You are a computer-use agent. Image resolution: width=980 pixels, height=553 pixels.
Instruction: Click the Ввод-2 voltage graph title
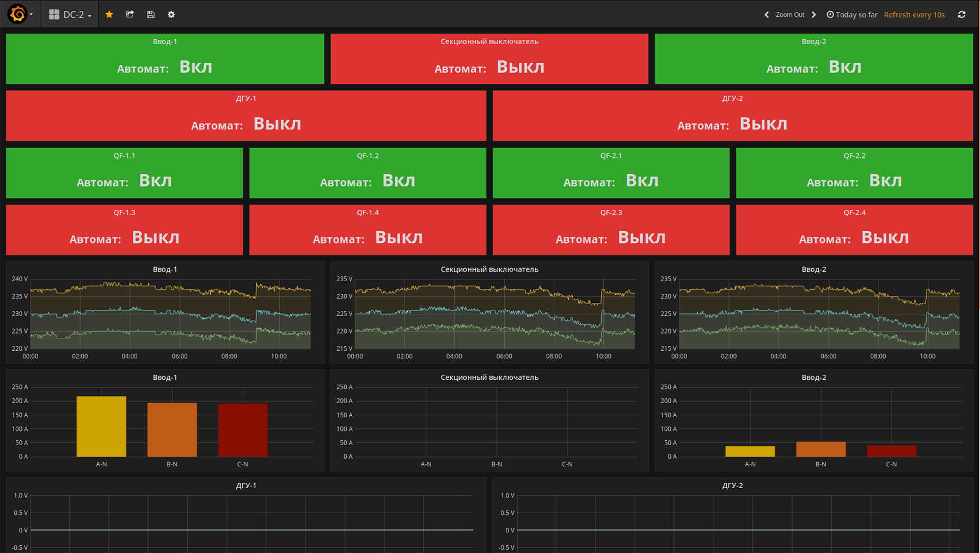point(814,269)
